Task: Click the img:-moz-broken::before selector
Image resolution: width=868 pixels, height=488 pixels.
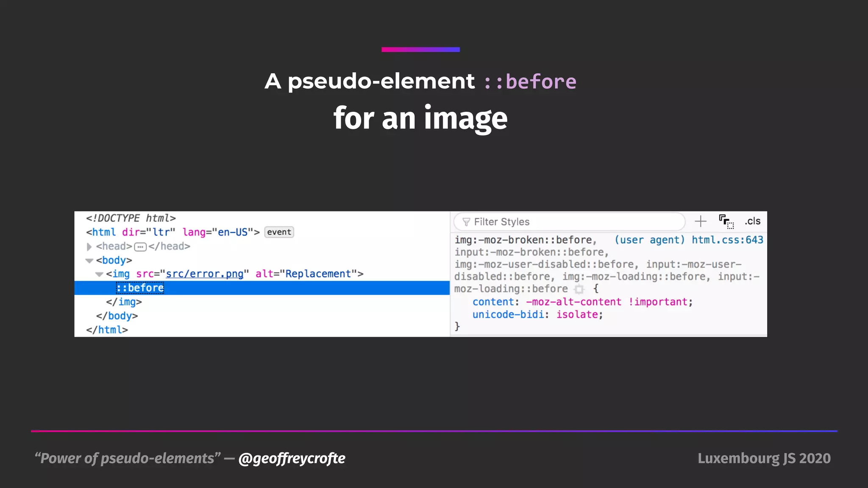Action: [523, 240]
